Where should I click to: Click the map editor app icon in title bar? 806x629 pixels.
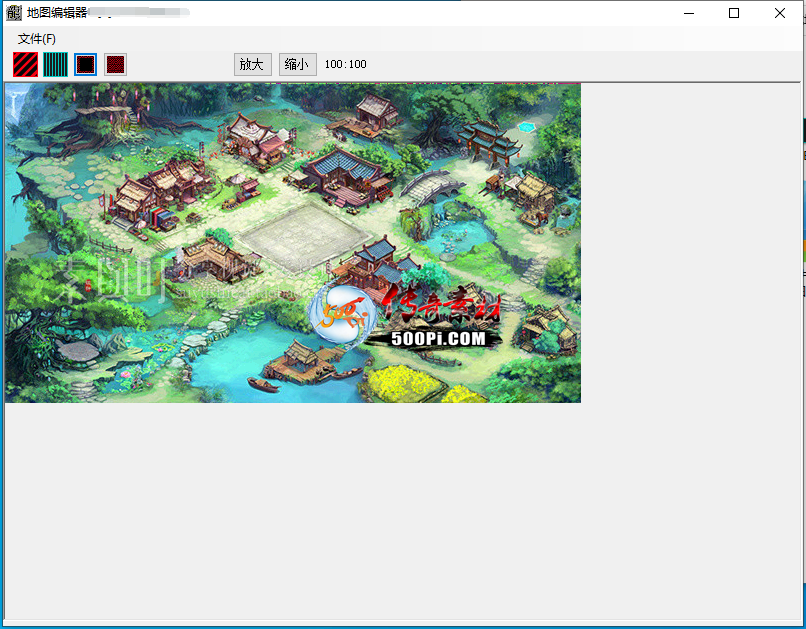click(x=14, y=13)
